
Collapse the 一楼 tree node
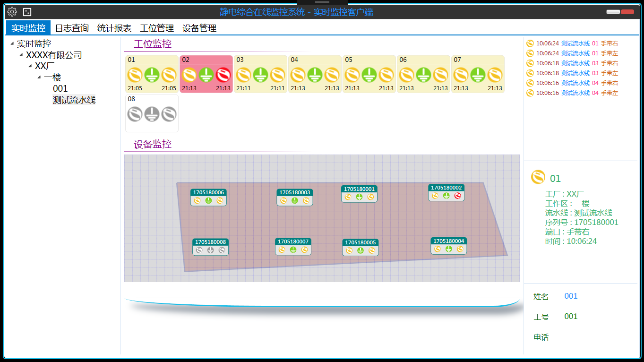coord(39,78)
